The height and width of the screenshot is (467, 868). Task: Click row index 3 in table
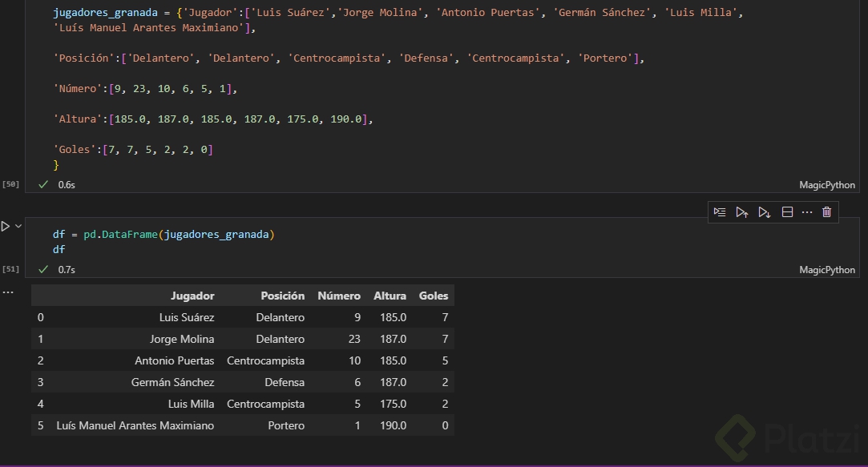click(40, 382)
